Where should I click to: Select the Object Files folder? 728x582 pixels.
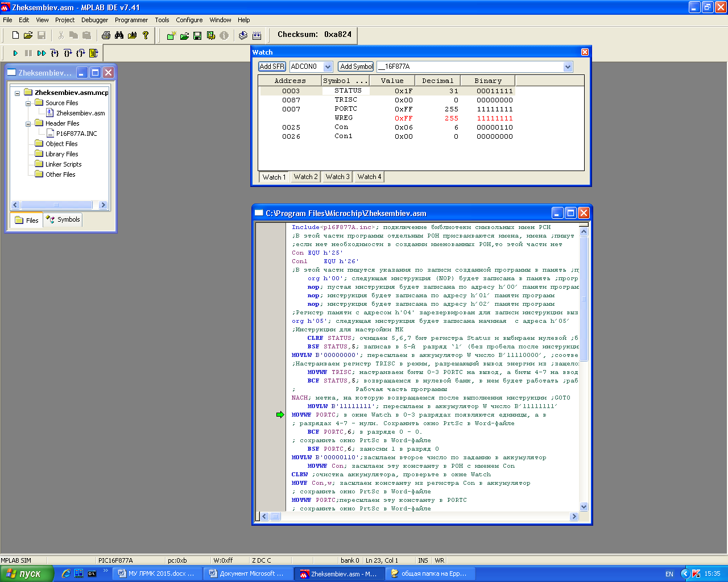click(61, 144)
